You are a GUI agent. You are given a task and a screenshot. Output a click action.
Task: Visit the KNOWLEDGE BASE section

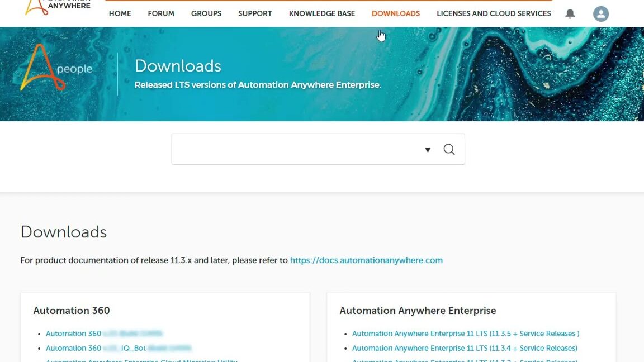point(321,13)
